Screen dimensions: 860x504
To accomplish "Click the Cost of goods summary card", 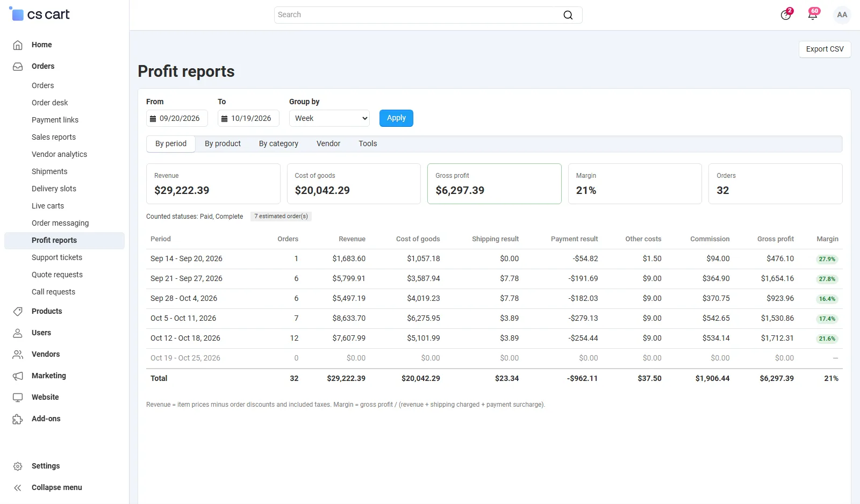I will (x=354, y=184).
